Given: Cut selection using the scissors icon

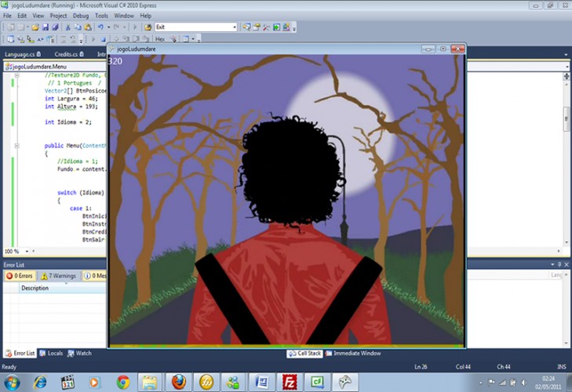Looking at the screenshot, I should (67, 27).
